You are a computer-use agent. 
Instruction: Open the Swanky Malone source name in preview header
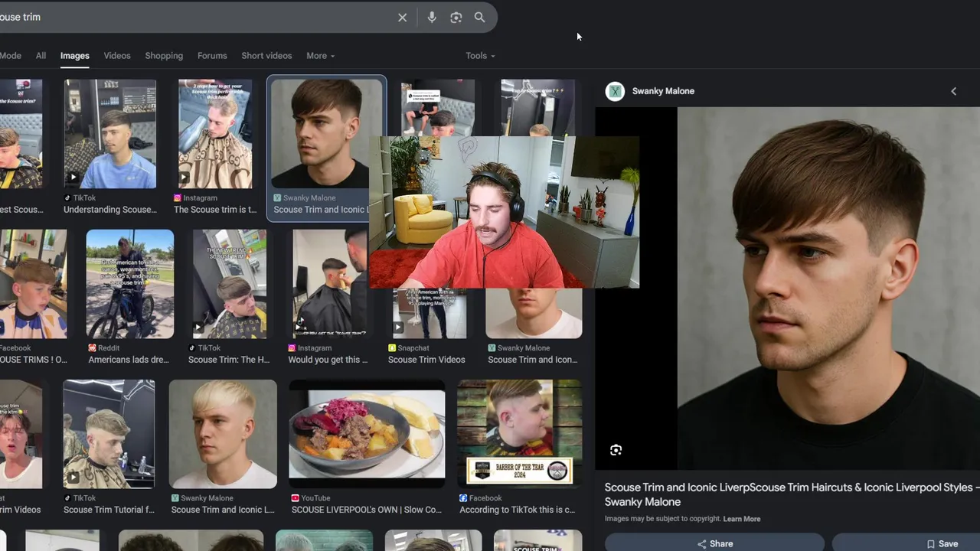point(663,91)
